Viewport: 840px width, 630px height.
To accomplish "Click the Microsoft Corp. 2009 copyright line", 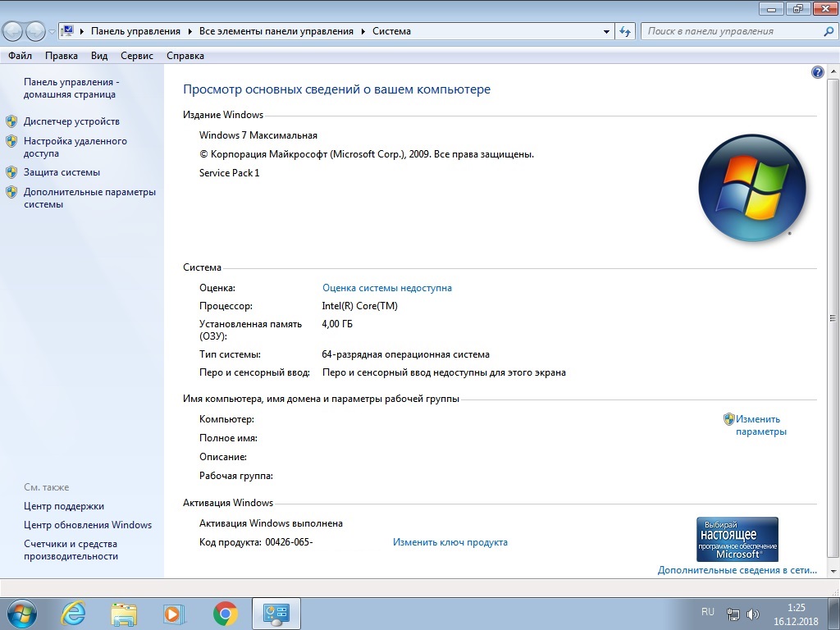I will pyautogui.click(x=367, y=154).
